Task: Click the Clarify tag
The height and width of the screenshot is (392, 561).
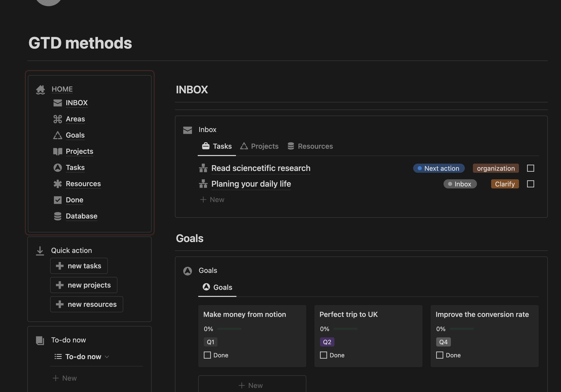Action: coord(505,184)
